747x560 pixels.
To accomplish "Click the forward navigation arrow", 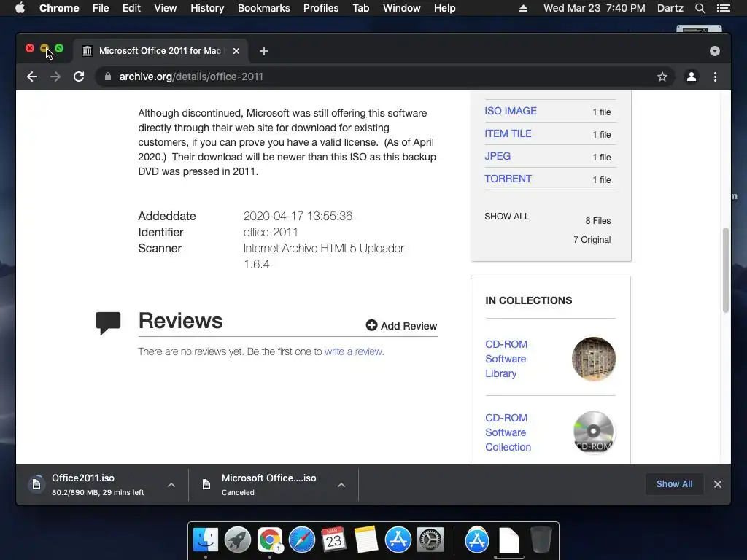I will coord(55,77).
